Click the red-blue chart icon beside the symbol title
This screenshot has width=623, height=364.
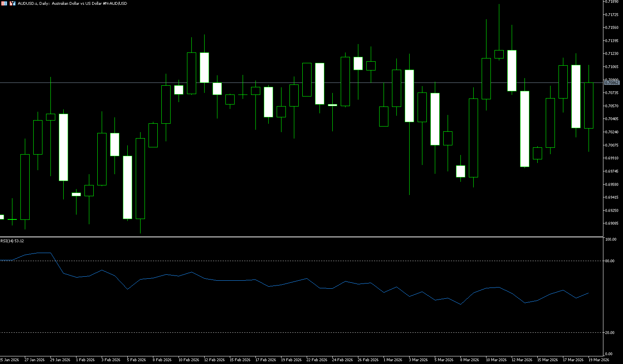tap(12, 3)
